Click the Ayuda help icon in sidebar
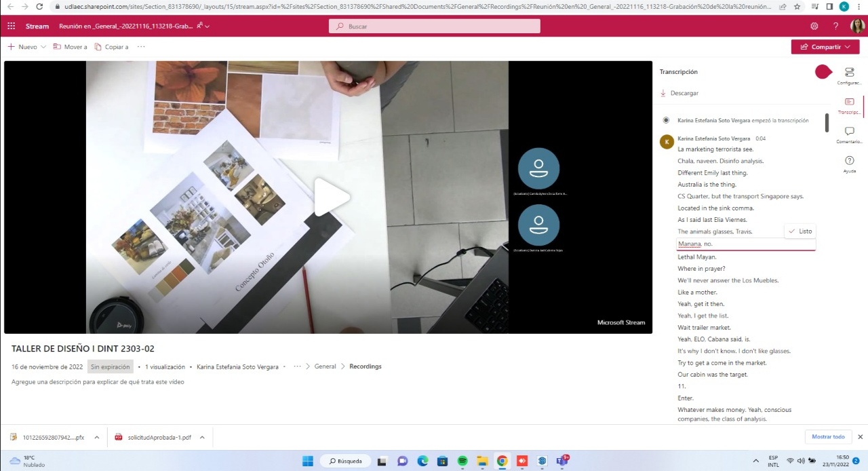Screen dimensions: 868x471 point(849,162)
